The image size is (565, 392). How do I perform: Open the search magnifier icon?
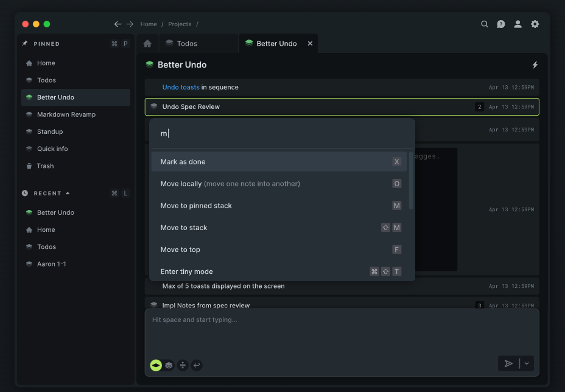click(x=485, y=24)
